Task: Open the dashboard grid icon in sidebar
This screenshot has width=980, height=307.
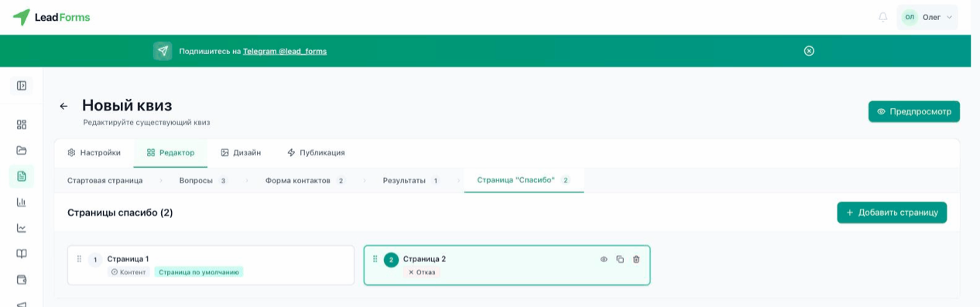Action: pos(22,125)
